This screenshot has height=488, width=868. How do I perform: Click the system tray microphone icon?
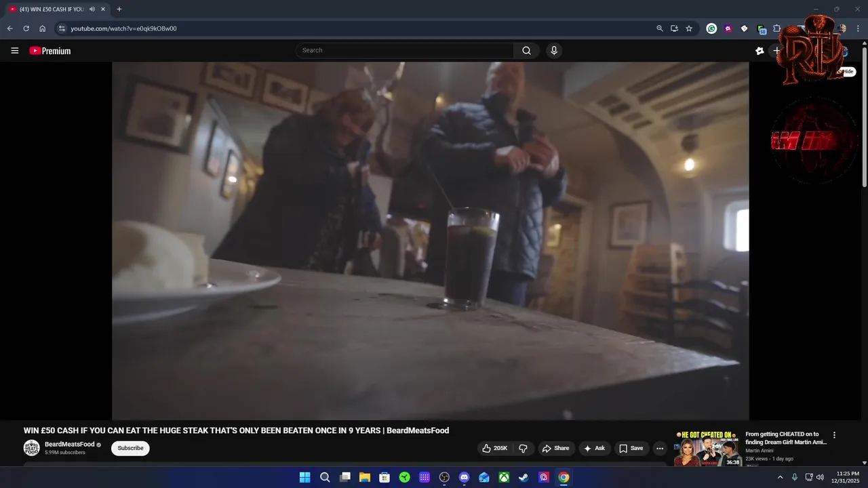pos(795,477)
